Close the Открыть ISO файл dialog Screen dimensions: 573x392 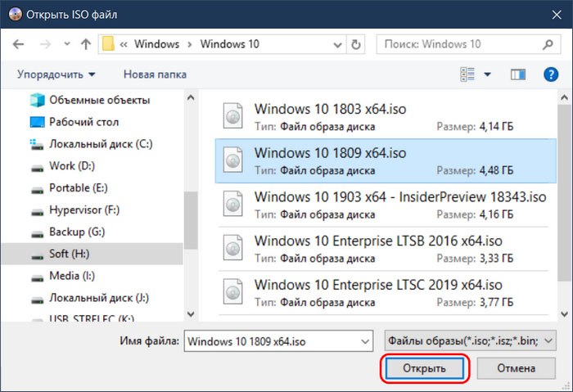557,15
